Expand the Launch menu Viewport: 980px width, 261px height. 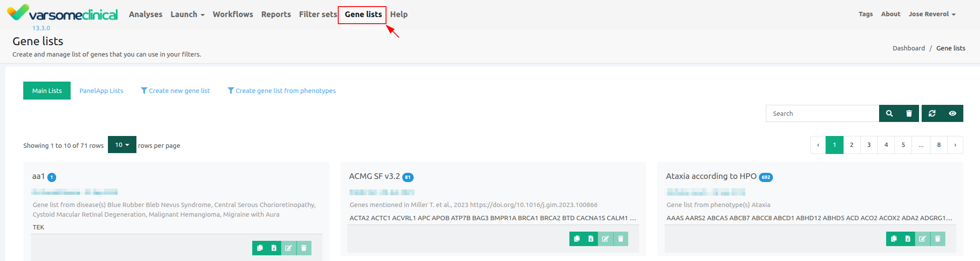[187, 14]
